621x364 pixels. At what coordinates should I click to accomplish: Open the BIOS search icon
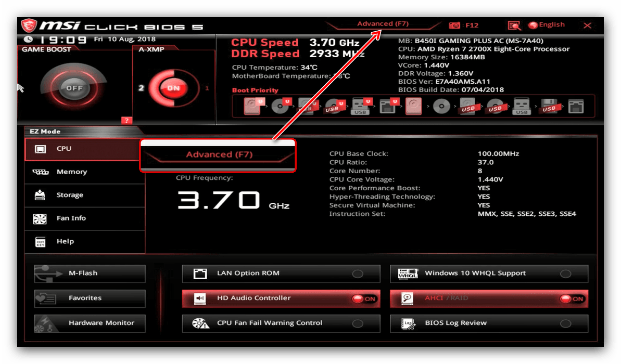coord(514,25)
